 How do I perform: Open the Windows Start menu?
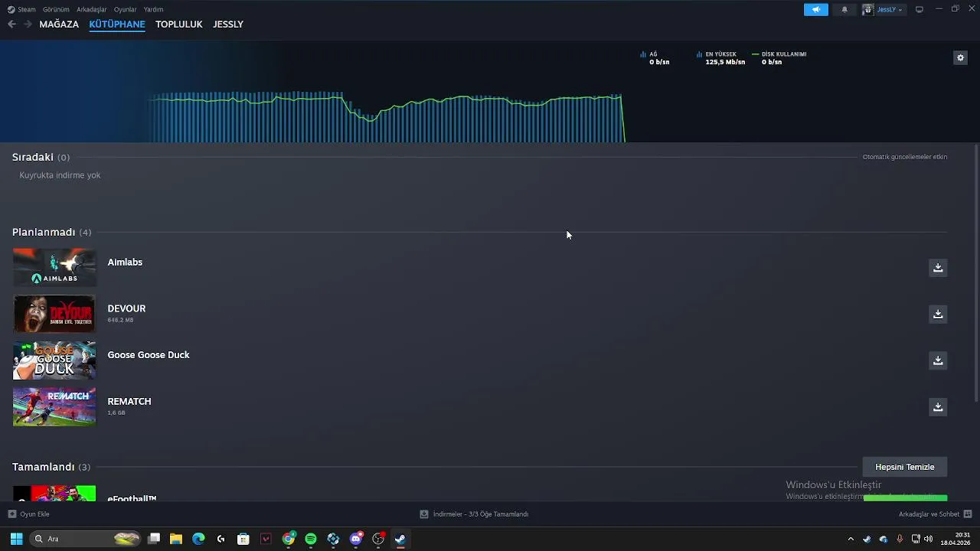16,539
